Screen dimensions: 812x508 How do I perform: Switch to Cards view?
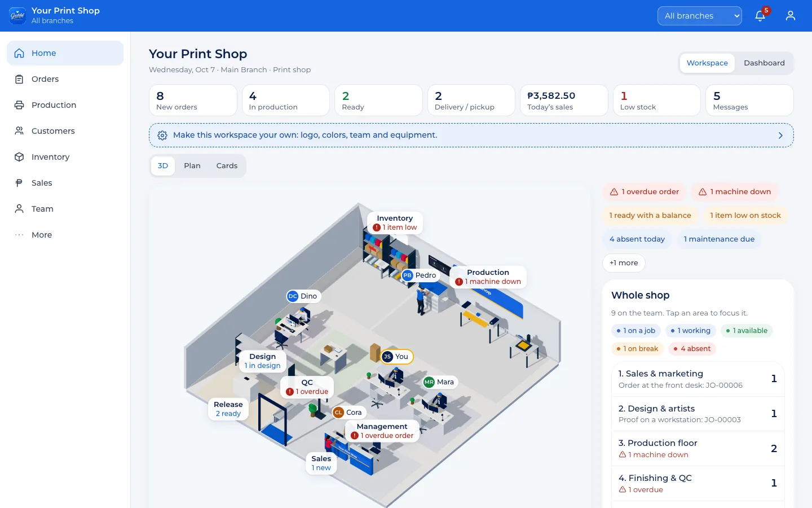[x=227, y=166]
